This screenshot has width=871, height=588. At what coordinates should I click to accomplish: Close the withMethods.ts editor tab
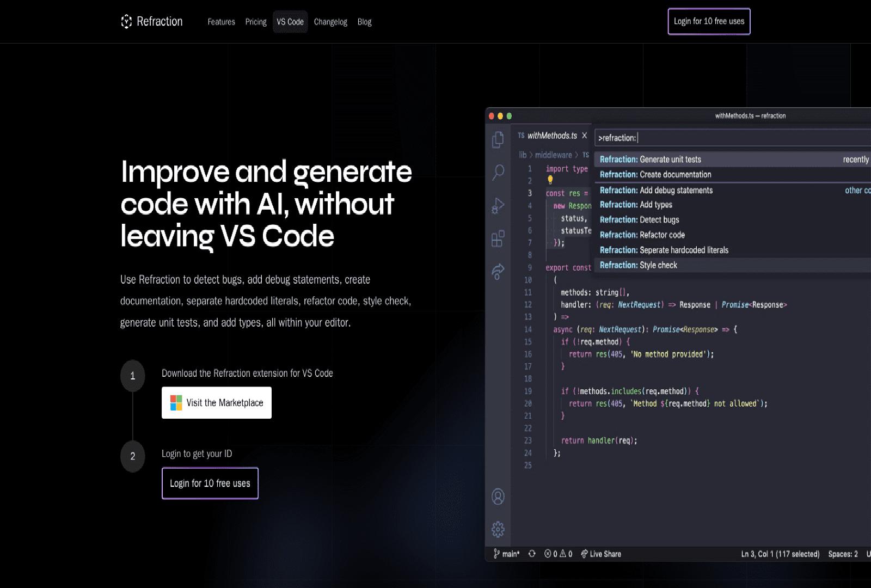click(584, 136)
